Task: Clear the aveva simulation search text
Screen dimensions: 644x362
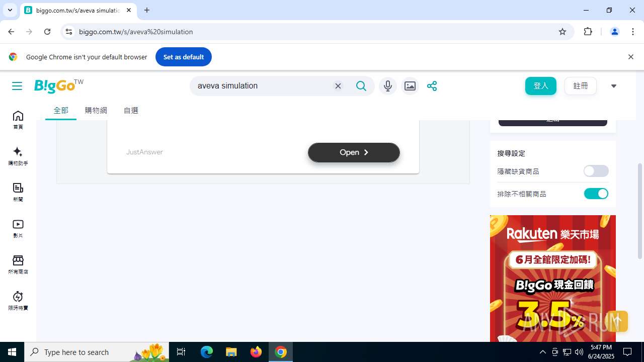Action: click(338, 86)
